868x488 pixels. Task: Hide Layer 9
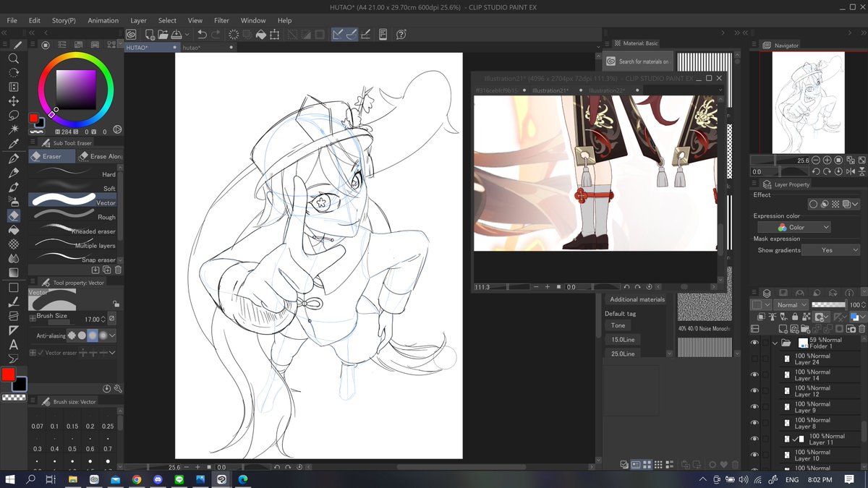[x=754, y=406]
